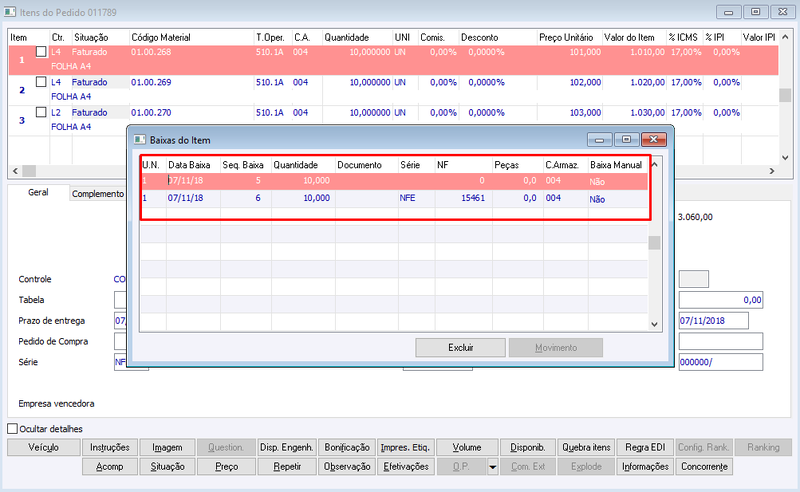
Task: Open the dropdown arrow beside O.P.
Action: pos(492,466)
